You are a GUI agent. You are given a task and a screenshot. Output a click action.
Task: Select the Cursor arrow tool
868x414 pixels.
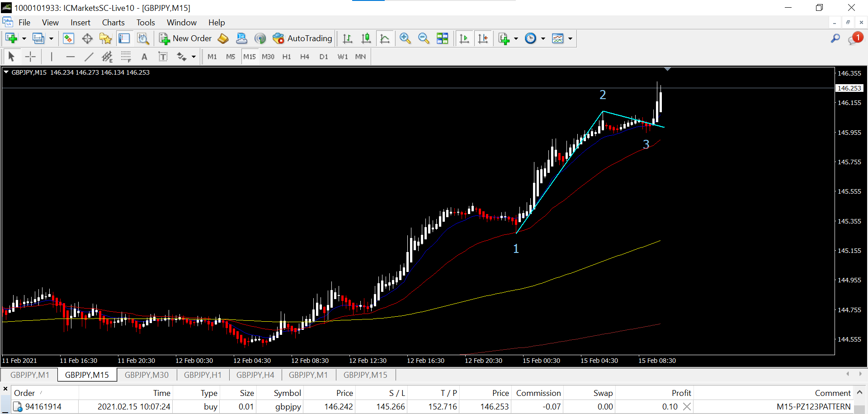tap(12, 57)
